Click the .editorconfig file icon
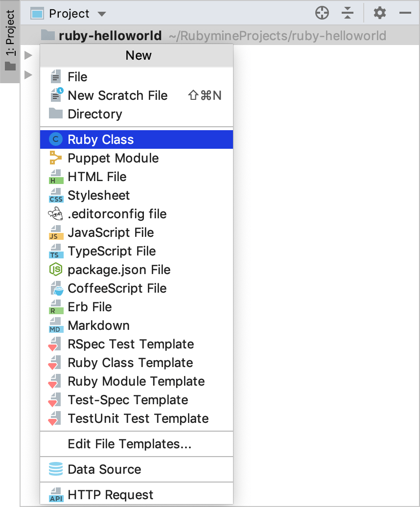The height and width of the screenshot is (507, 420). point(55,214)
